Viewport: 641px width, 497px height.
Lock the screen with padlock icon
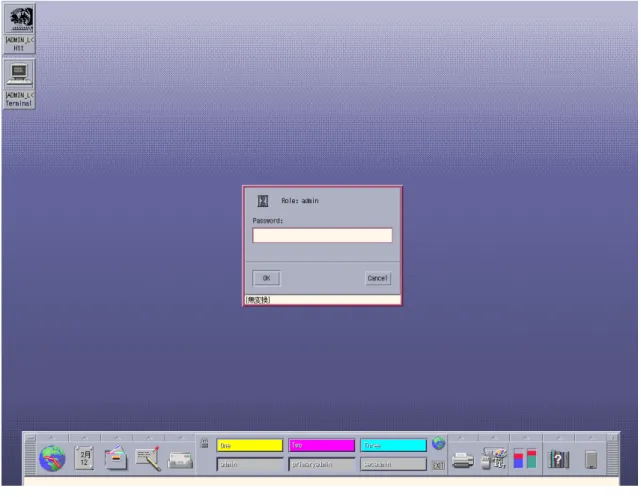[x=205, y=443]
